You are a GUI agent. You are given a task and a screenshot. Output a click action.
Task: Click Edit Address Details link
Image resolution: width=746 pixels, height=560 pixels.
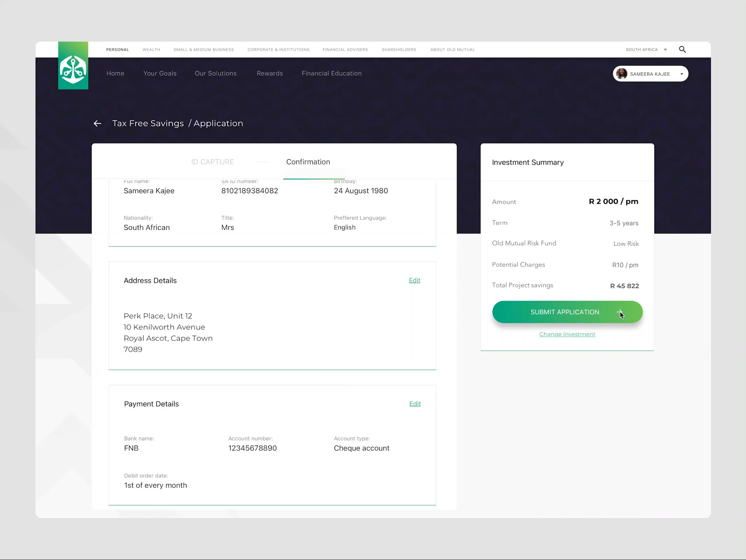click(x=414, y=280)
